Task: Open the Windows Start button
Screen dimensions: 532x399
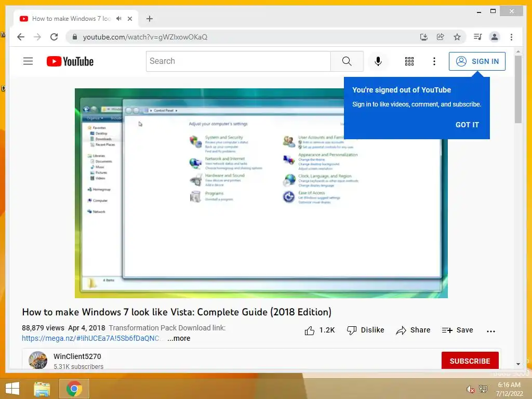Action: coord(12,389)
